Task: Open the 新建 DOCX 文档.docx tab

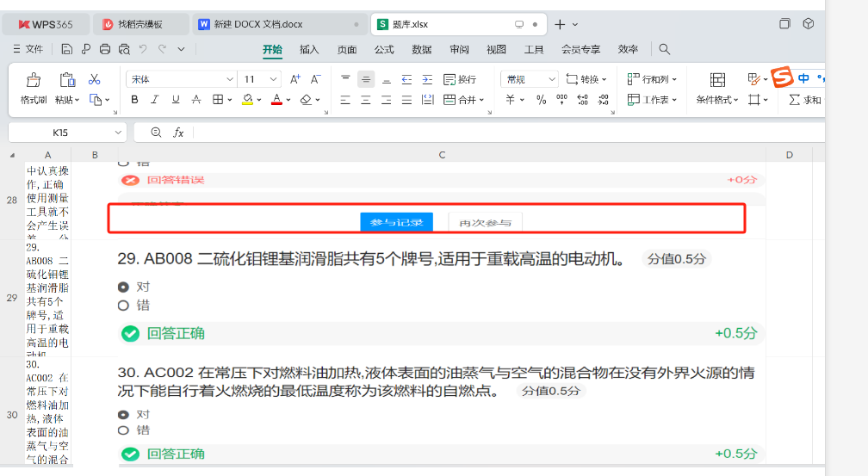Action: tap(279, 24)
